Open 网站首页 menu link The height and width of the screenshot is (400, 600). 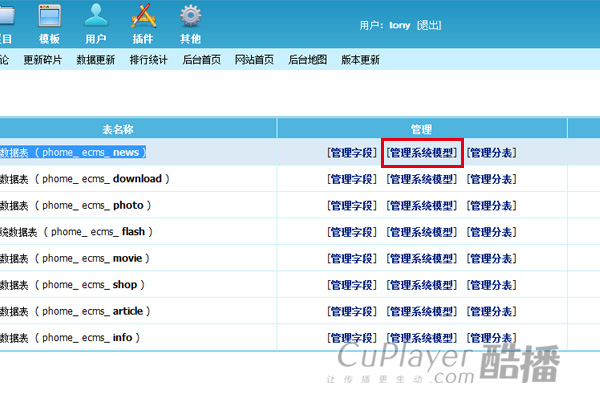click(x=254, y=60)
